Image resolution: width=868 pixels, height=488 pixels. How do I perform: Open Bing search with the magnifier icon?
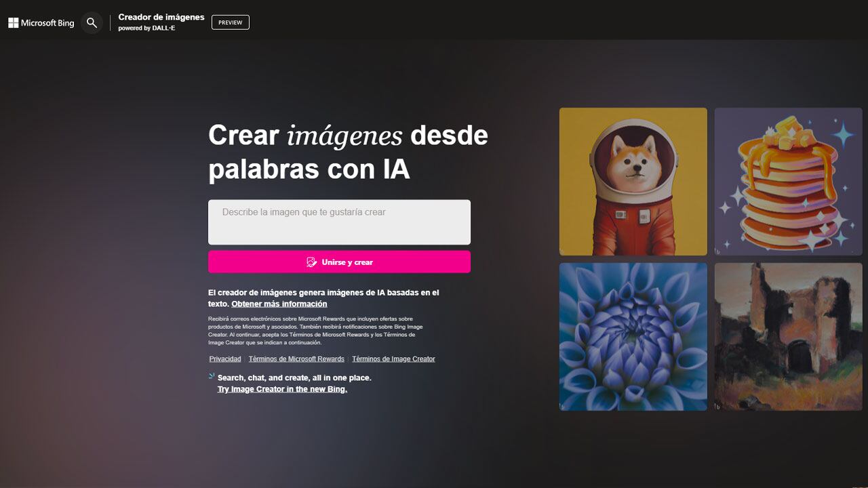[x=92, y=22]
